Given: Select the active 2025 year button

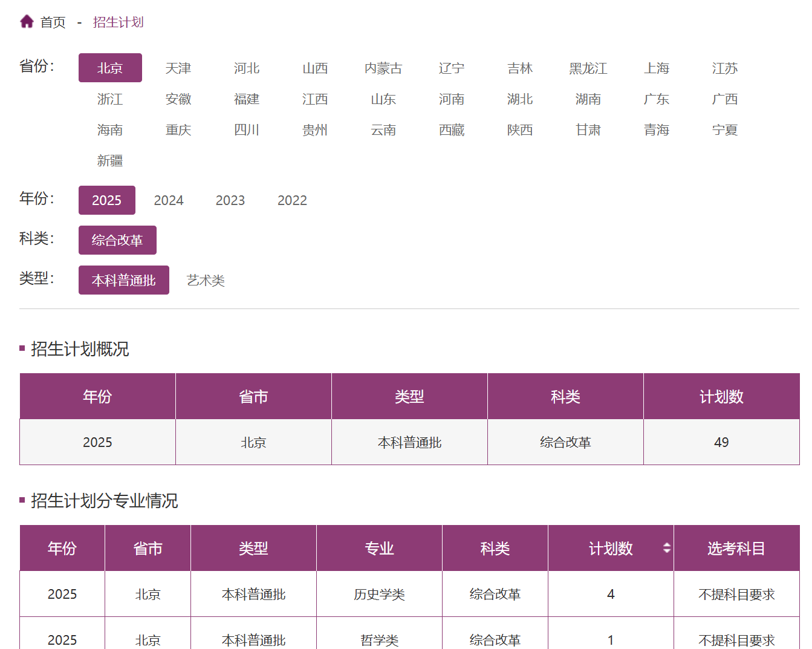Looking at the screenshot, I should tap(107, 200).
